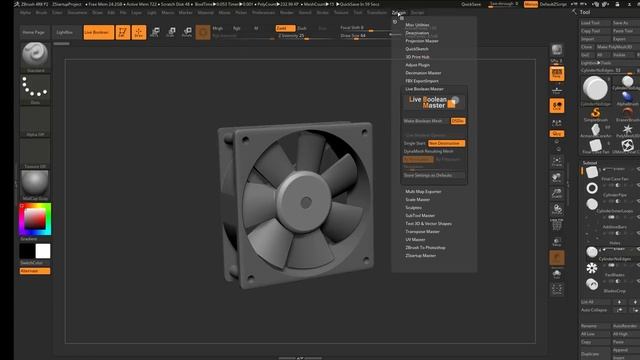Click the Frame icon on right shelf
This screenshot has height=360, width=640.
(557, 161)
